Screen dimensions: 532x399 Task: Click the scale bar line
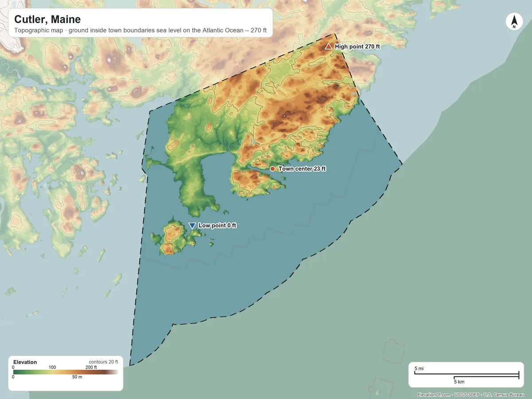[466, 375]
